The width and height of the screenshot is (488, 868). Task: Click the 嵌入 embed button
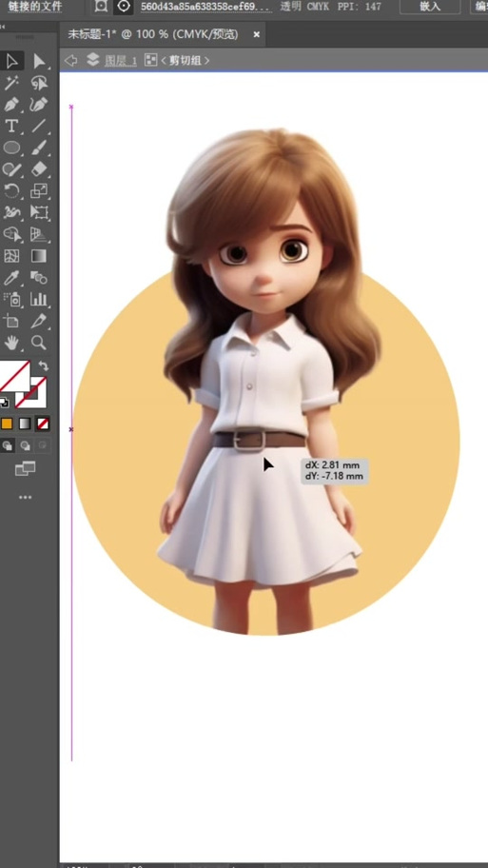(x=430, y=6)
